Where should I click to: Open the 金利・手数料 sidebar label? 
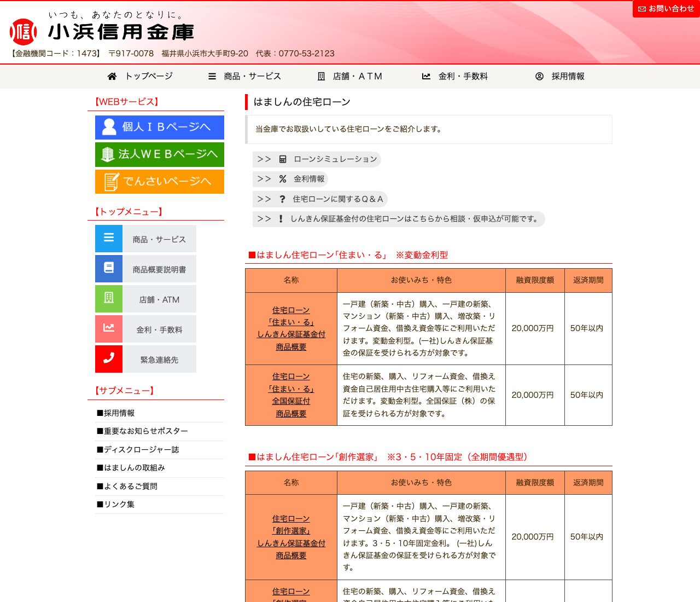159,329
